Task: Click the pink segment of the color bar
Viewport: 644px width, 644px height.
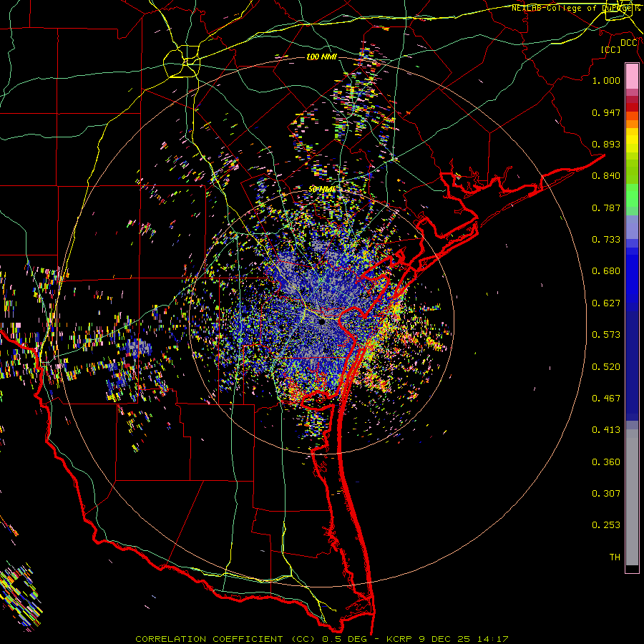Action: [632, 77]
